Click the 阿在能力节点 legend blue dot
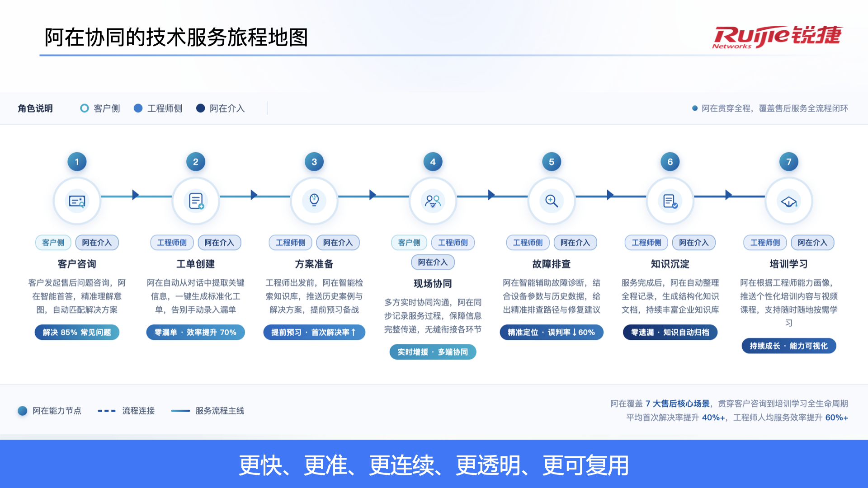Viewport: 868px width, 488px height. coord(23,411)
